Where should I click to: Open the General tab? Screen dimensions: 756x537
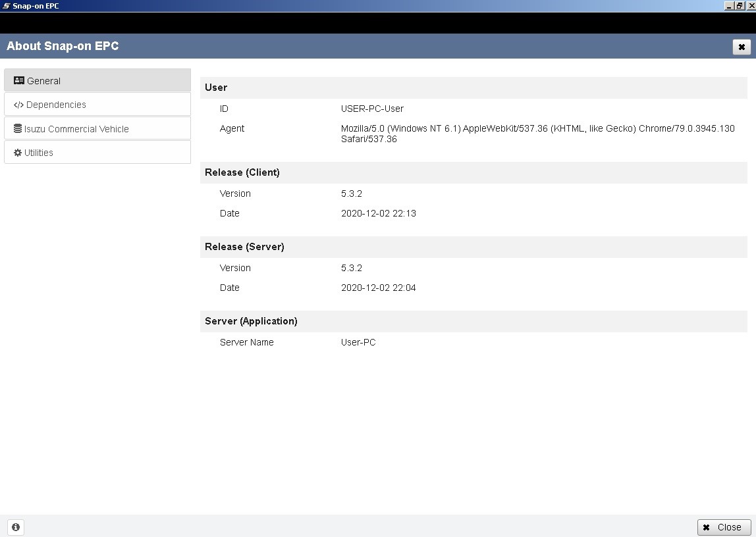tap(97, 80)
